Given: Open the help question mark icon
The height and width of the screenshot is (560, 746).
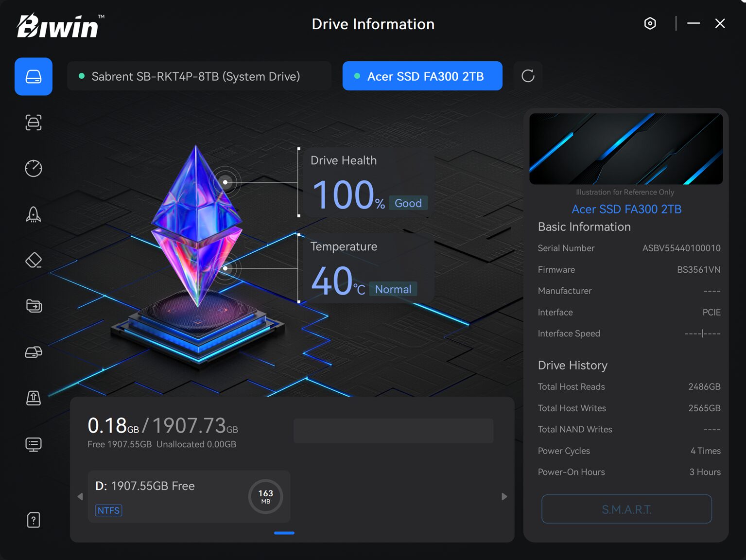Looking at the screenshot, I should (x=34, y=520).
